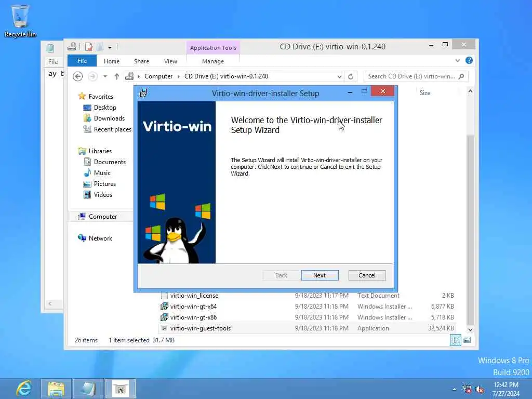The height and width of the screenshot is (399, 532).
Task: Open recent locations dropdown arrow
Action: tap(105, 76)
